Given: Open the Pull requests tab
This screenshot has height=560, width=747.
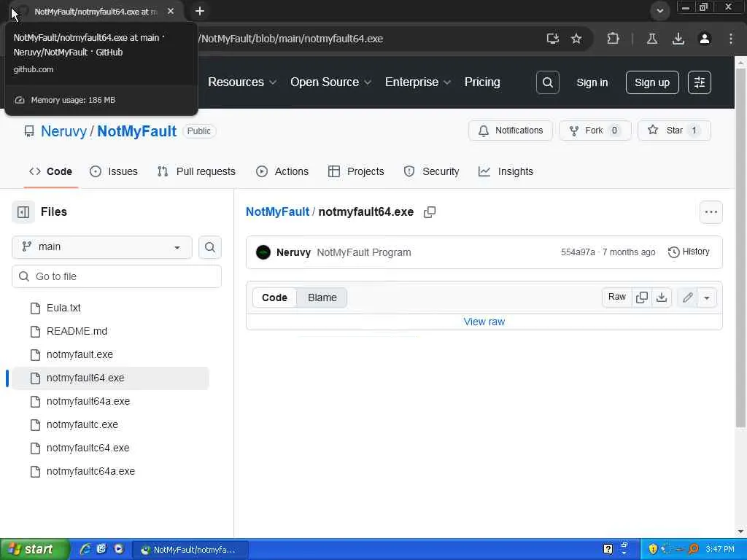Looking at the screenshot, I should click(x=196, y=171).
